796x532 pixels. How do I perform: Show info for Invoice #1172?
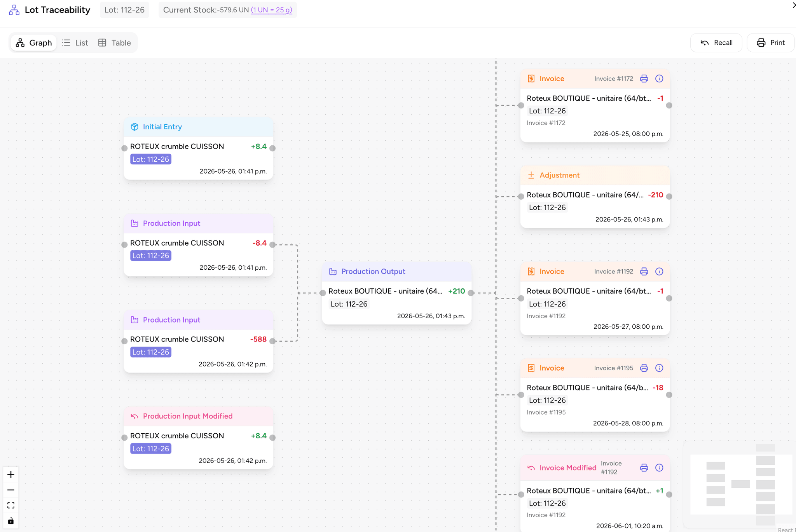659,78
